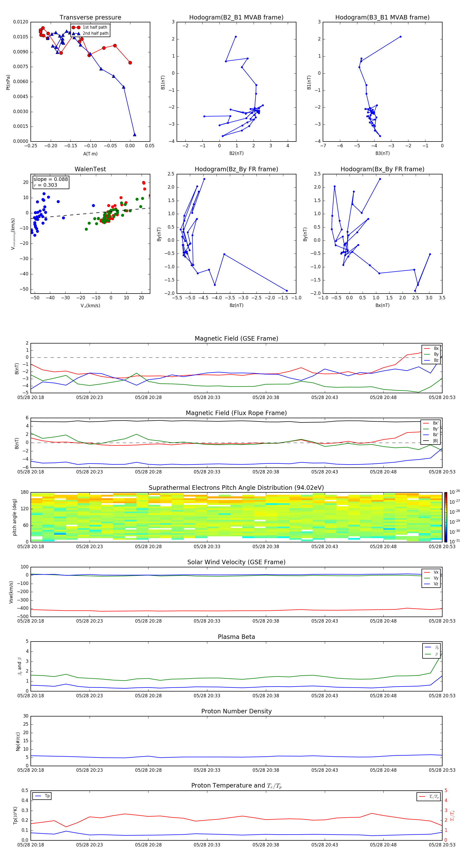Screen dimensions: 473x868
Task: Click the "β_p and β" y-axis label
Action: coord(19,666)
